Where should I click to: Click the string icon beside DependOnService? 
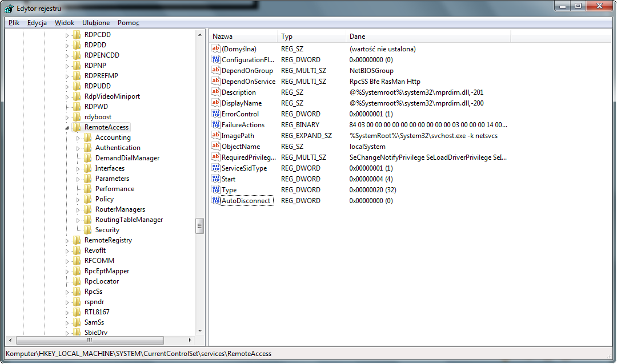tap(215, 81)
